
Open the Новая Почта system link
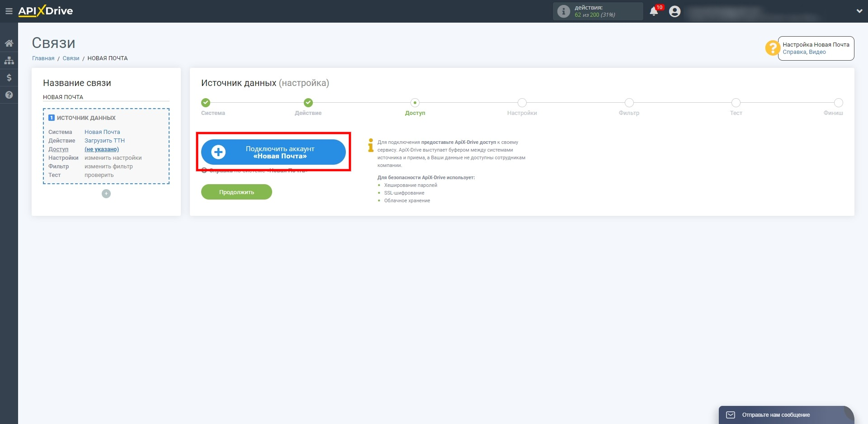(x=102, y=132)
